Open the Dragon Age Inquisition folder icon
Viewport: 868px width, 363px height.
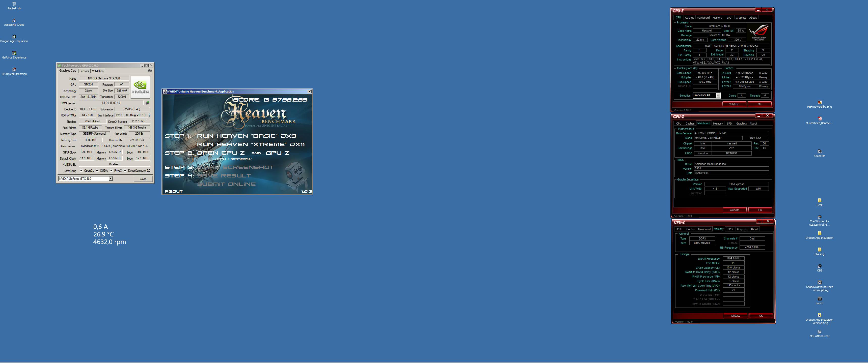[820, 233]
